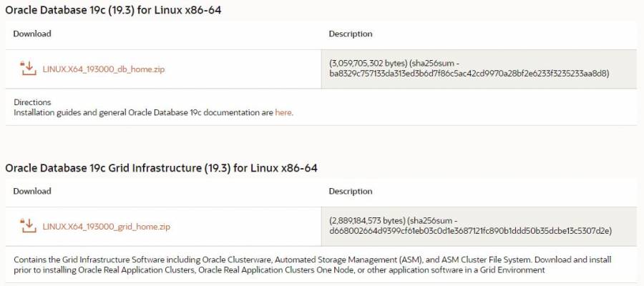Open the documentation 'here' link
Image resolution: width=644 pixels, height=286 pixels.
[283, 112]
